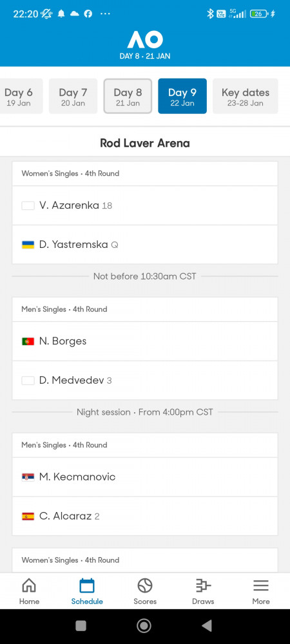
Task: Tap the Serbian flag beside M. Kecmanovic
Action: [x=28, y=477]
